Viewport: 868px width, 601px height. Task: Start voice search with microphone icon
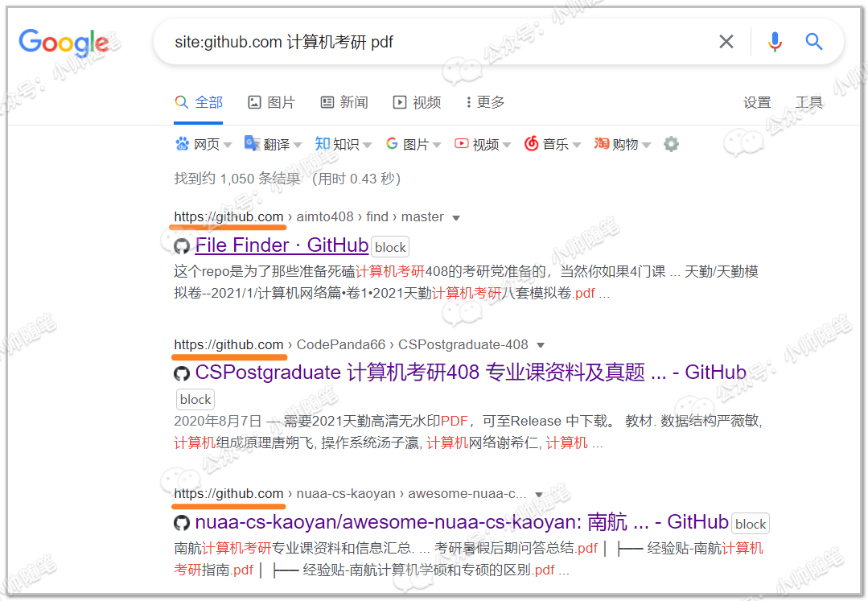(775, 42)
